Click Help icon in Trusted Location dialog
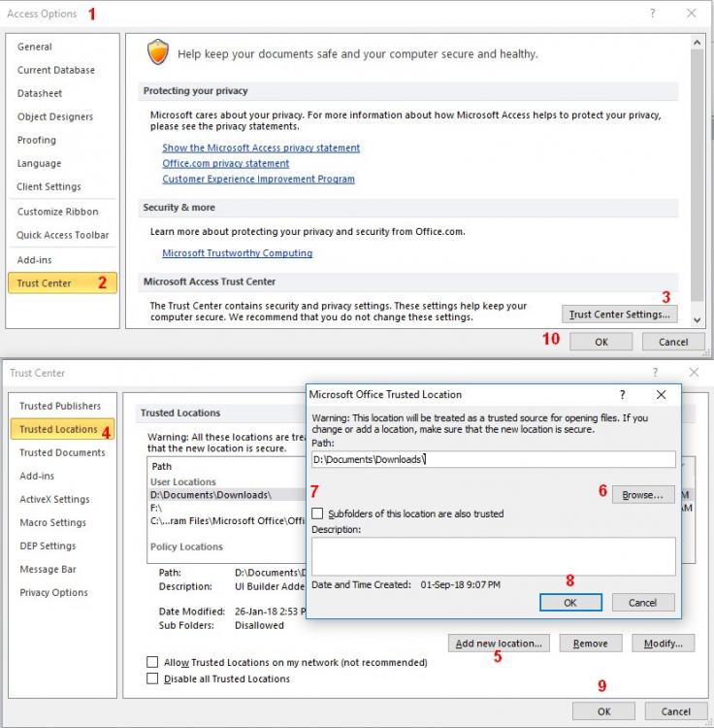Screen dimensions: 714x728 click(623, 395)
